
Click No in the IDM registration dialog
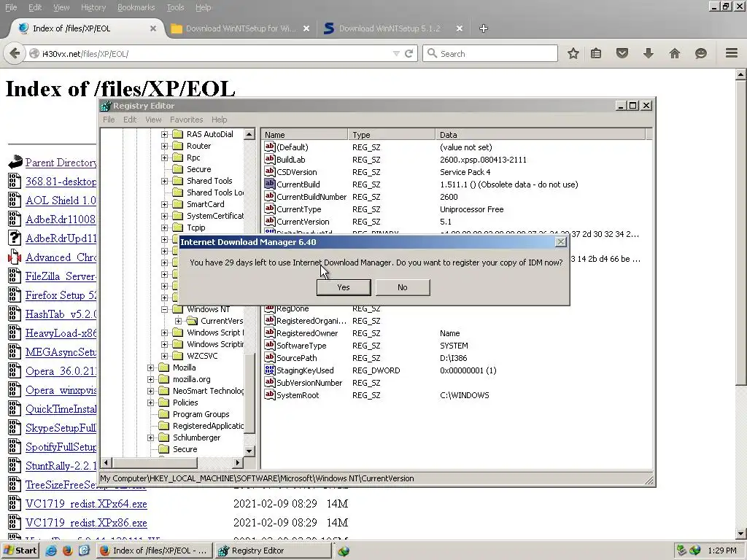(403, 287)
